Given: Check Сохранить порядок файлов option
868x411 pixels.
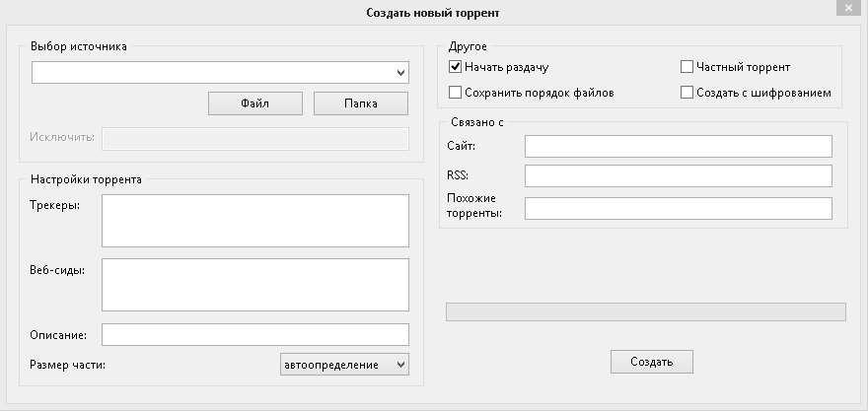Looking at the screenshot, I should (455, 93).
